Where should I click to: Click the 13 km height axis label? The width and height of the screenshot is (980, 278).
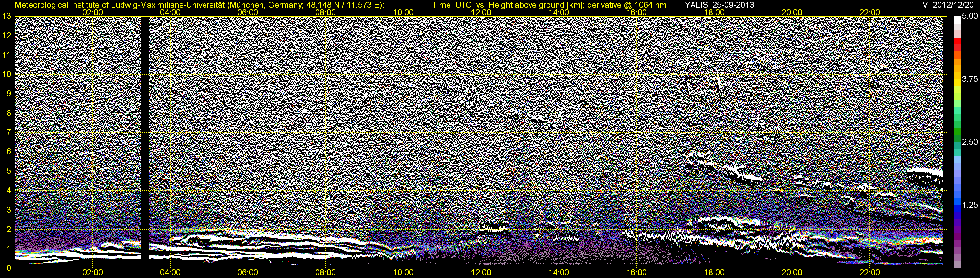(x=7, y=16)
